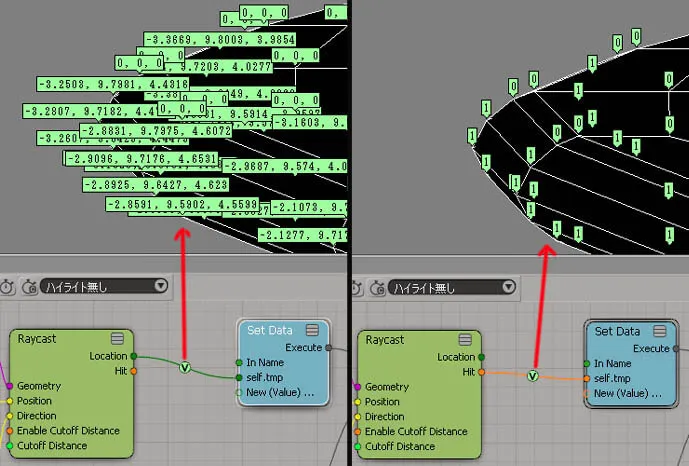Click the right panel stopwatch timer icon
The height and width of the screenshot is (466, 689).
(x=357, y=288)
